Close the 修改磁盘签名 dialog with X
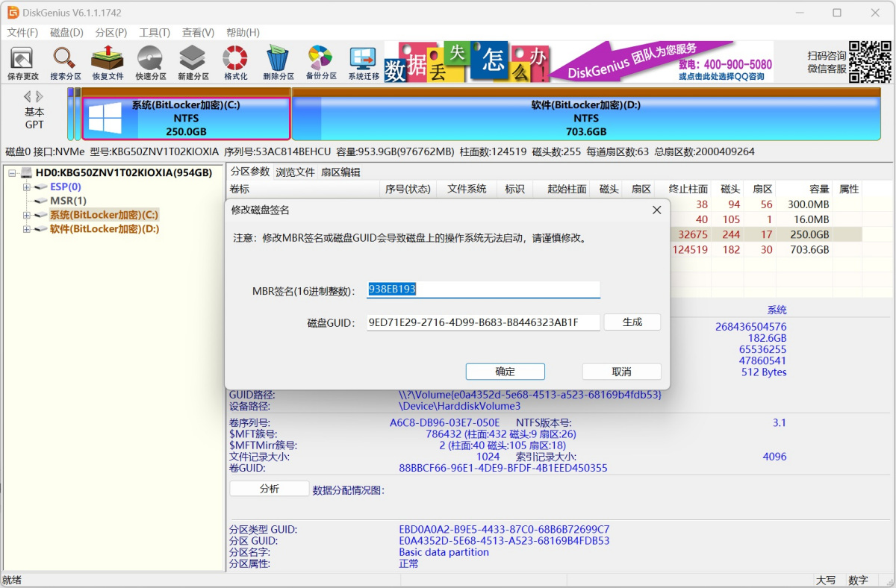This screenshot has width=896, height=588. click(x=656, y=210)
